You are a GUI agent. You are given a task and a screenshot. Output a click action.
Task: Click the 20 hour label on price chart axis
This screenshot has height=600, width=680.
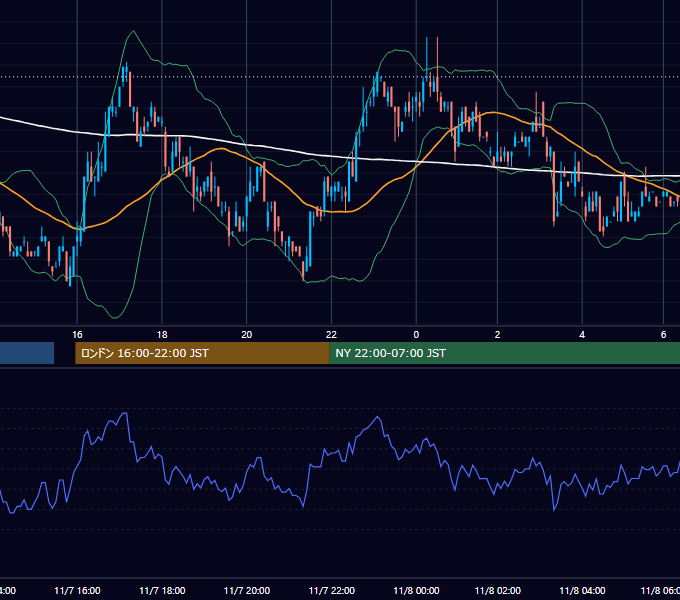tap(246, 335)
